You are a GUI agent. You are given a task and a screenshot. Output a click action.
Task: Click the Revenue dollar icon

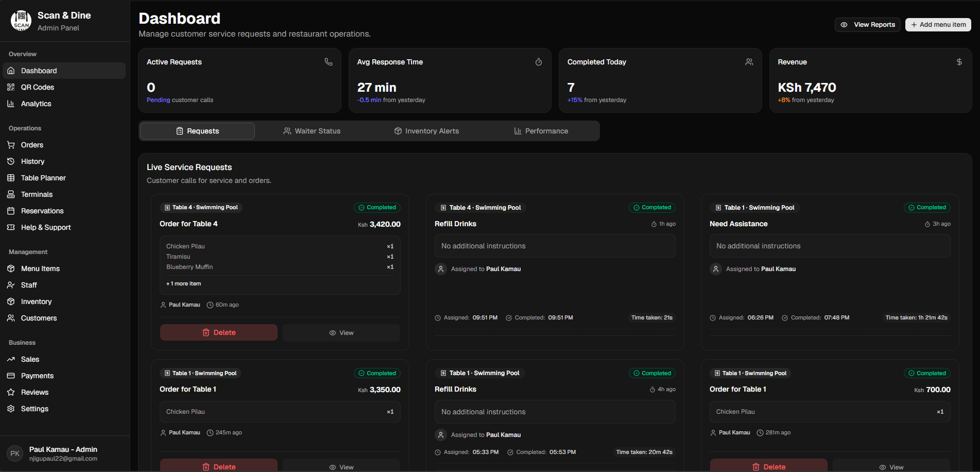click(x=959, y=62)
